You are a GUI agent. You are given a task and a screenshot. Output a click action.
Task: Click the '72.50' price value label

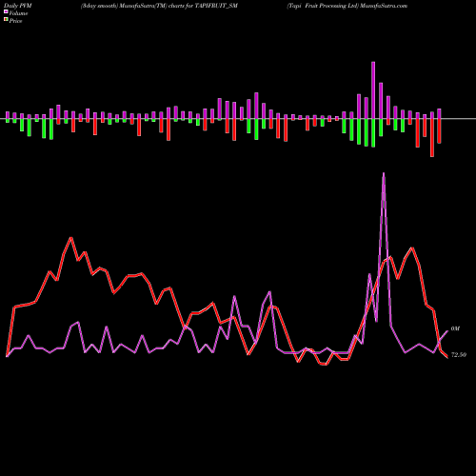[459, 355]
